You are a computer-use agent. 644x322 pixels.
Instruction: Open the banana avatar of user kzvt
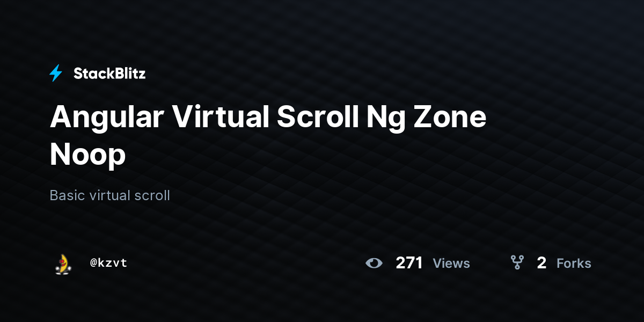(x=63, y=264)
